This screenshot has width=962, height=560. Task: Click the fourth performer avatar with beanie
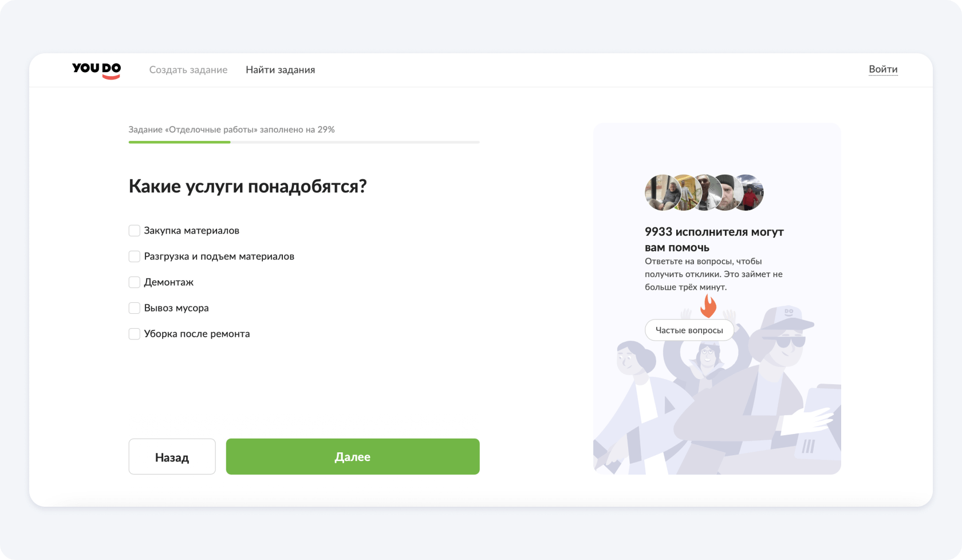pos(726,192)
